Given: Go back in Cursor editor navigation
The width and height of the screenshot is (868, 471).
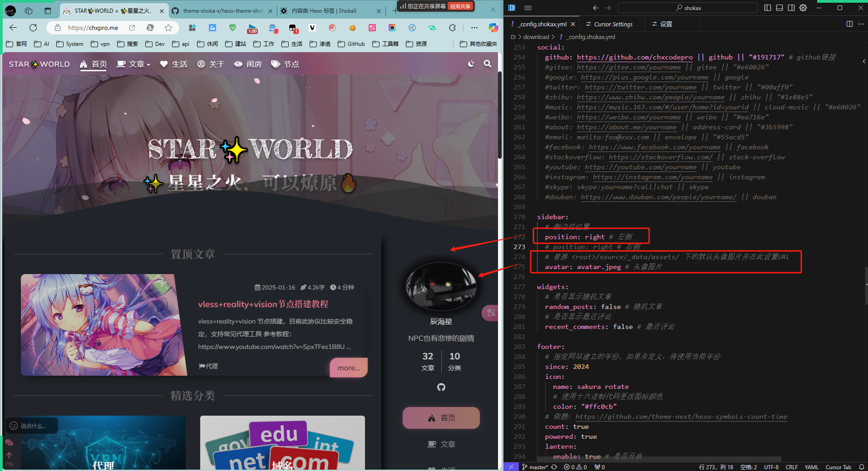Looking at the screenshot, I should tap(596, 8).
